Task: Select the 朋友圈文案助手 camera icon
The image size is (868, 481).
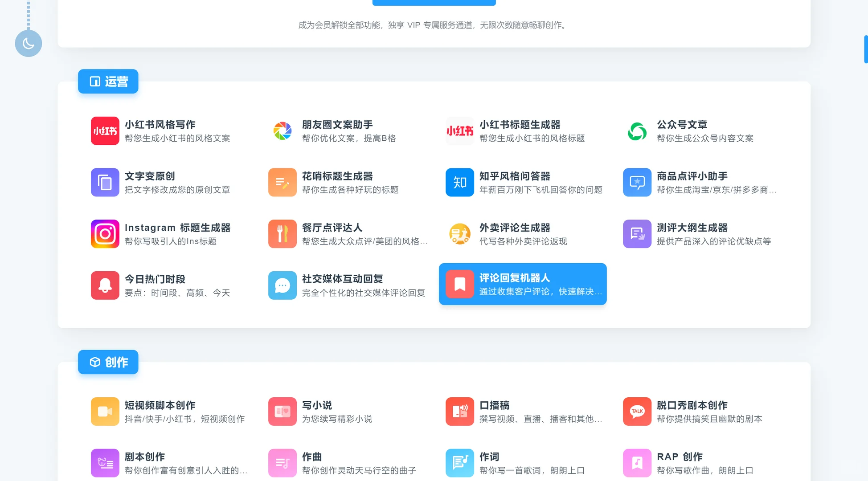Action: click(x=282, y=131)
